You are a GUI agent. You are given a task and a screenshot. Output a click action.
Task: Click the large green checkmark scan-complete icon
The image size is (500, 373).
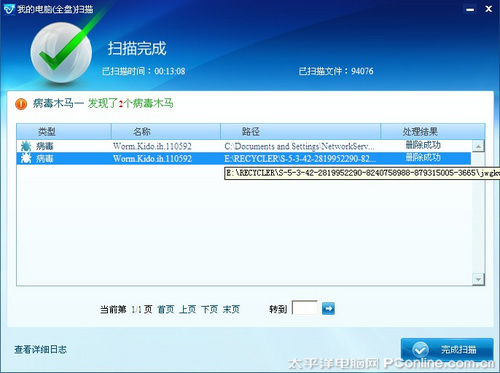point(62,52)
